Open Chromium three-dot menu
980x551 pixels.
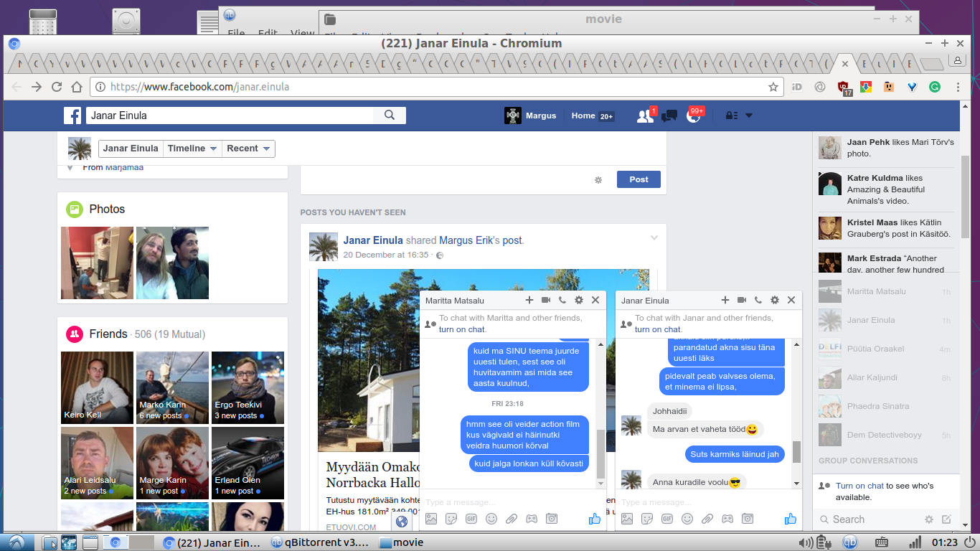click(x=958, y=87)
